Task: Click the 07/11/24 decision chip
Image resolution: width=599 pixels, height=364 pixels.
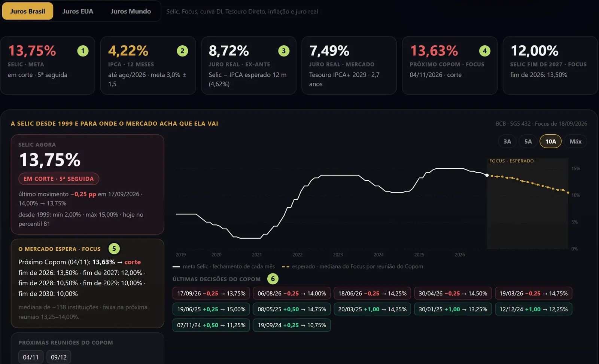Action: point(211,325)
